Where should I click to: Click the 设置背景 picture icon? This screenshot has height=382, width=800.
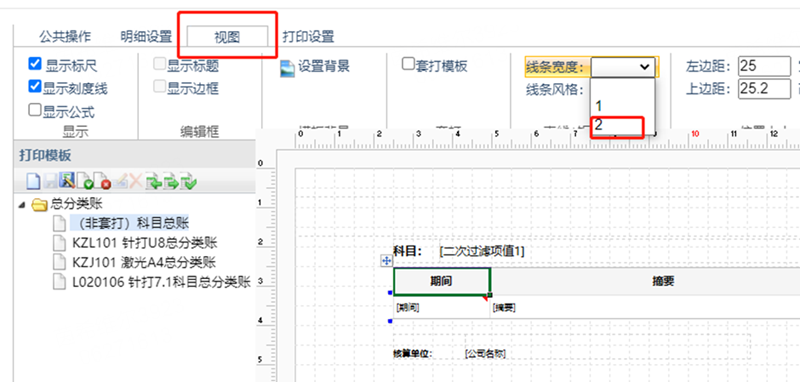(287, 68)
